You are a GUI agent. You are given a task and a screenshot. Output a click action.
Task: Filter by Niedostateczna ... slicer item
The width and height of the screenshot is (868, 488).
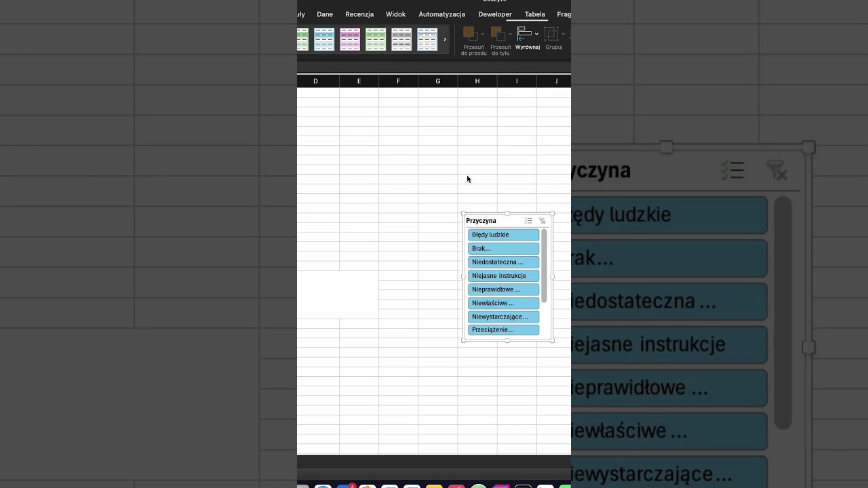pos(503,262)
